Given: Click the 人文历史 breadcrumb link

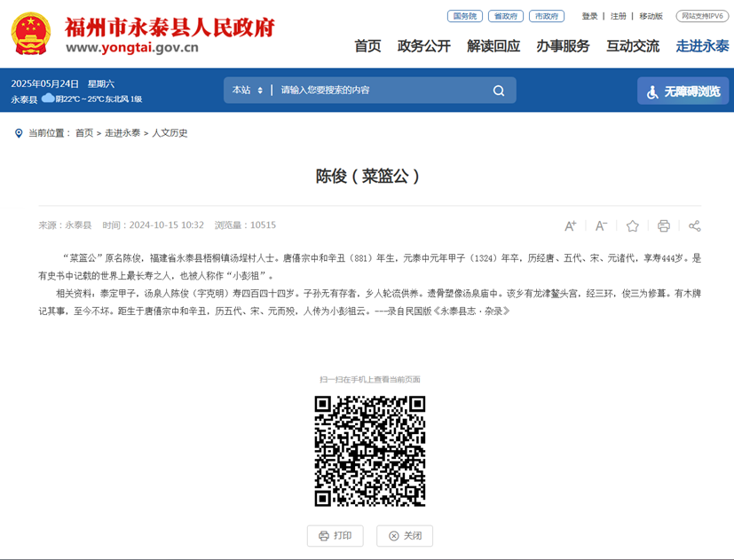Looking at the screenshot, I should pos(170,133).
